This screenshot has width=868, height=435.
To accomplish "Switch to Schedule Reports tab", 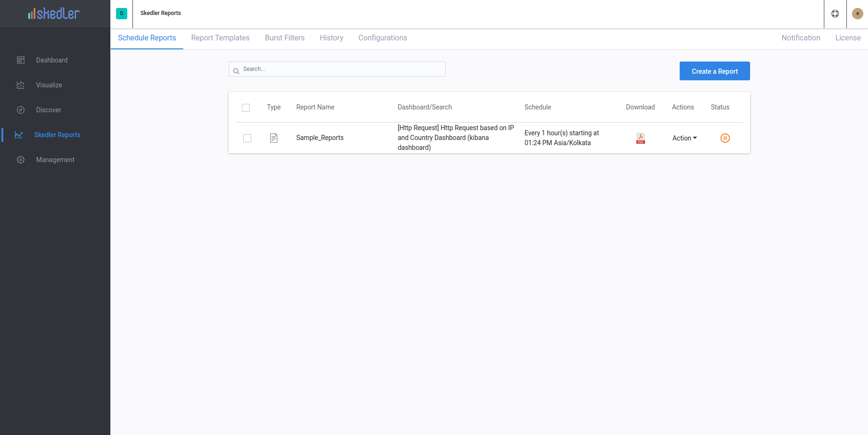I will [x=147, y=38].
